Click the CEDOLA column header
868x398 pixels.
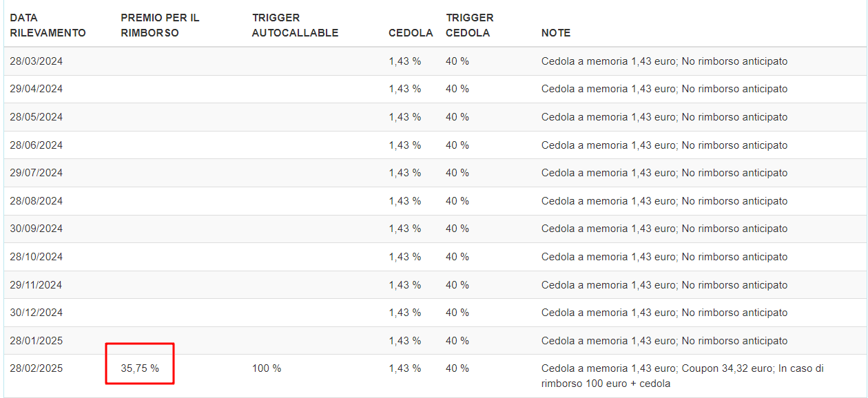[411, 33]
